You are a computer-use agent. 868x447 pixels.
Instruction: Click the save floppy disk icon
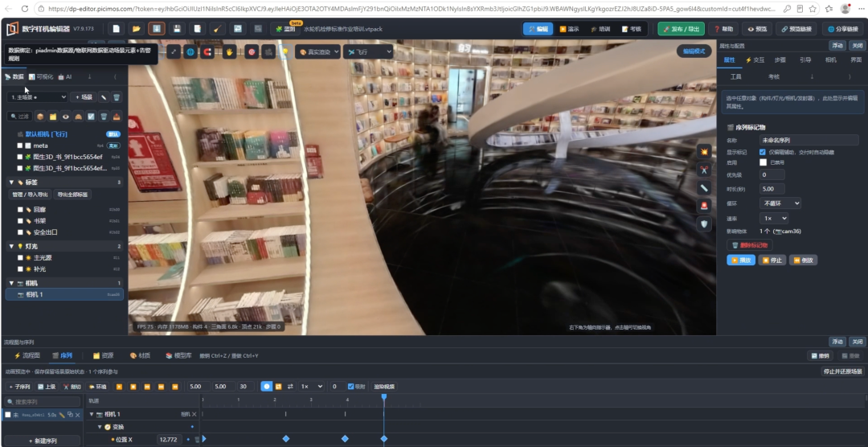pyautogui.click(x=177, y=29)
